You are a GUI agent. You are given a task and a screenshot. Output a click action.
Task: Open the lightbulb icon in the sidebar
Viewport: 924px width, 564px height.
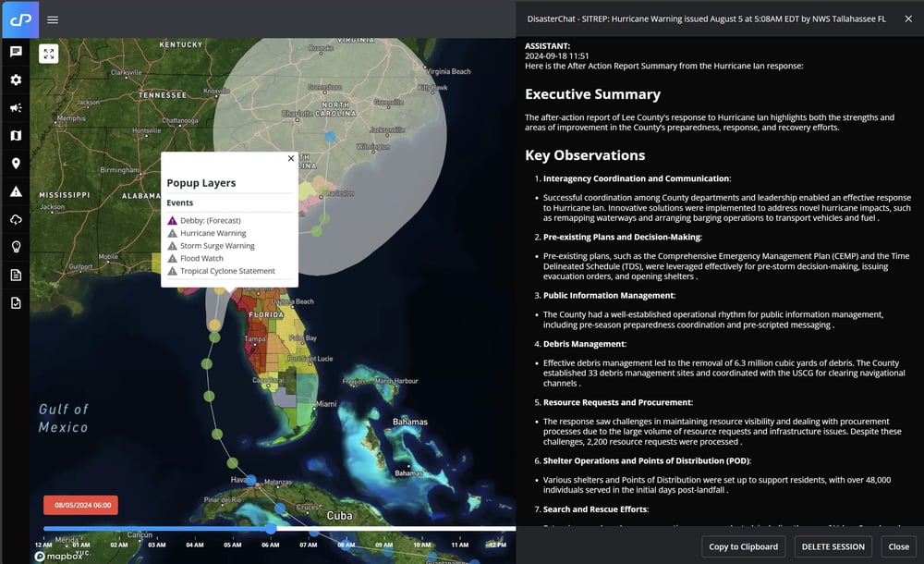pos(16,247)
